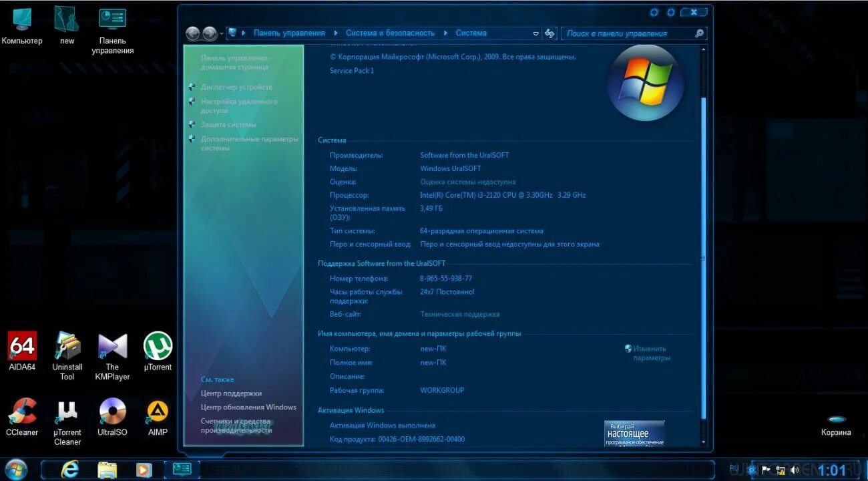Open Центр обновления Windows link

248,408
